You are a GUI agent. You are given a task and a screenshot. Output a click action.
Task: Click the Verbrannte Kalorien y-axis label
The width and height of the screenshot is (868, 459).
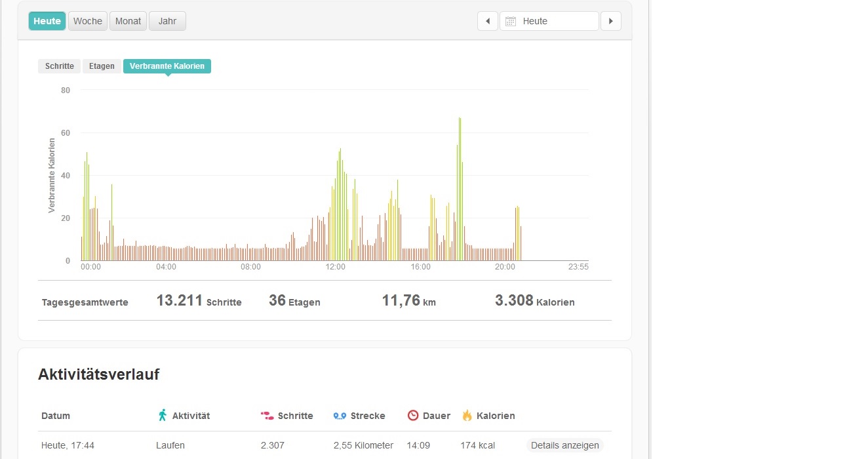(x=51, y=175)
